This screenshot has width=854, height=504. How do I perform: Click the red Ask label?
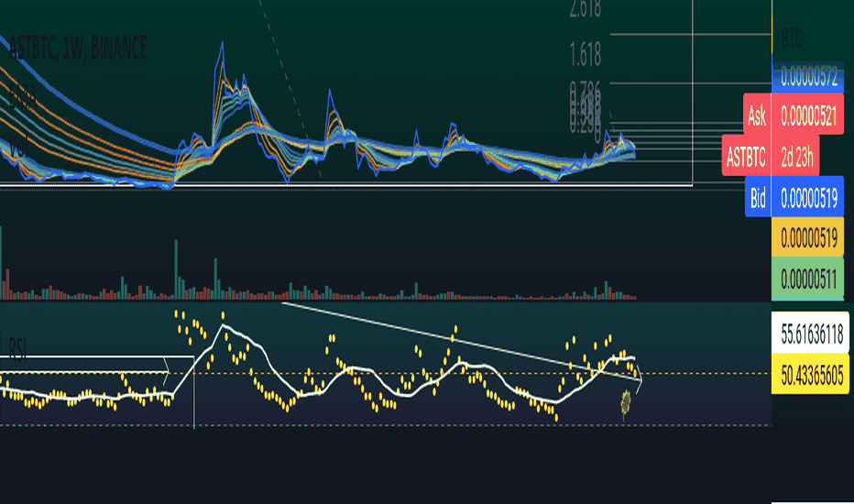point(757,115)
